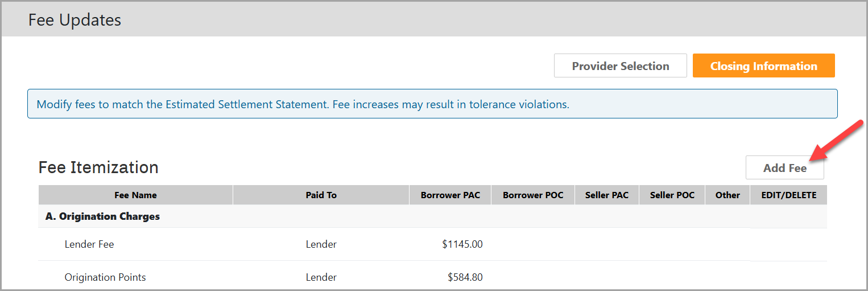Select the Seller PAC column header
The width and height of the screenshot is (868, 291).
(x=607, y=195)
